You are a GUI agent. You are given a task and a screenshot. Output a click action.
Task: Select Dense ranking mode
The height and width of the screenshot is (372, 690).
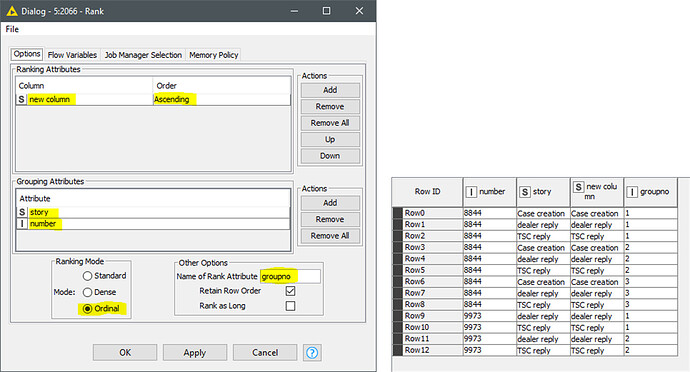point(87,292)
